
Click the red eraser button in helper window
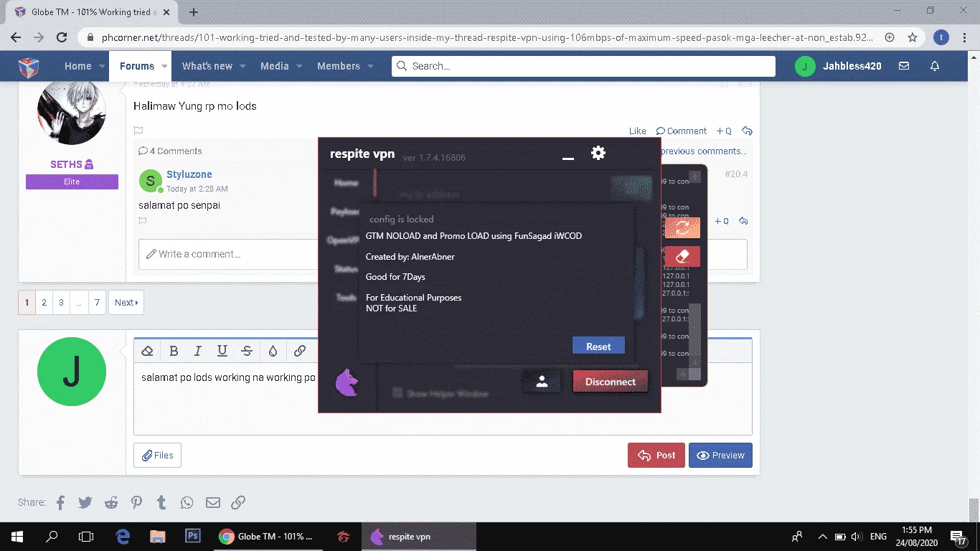(x=682, y=256)
